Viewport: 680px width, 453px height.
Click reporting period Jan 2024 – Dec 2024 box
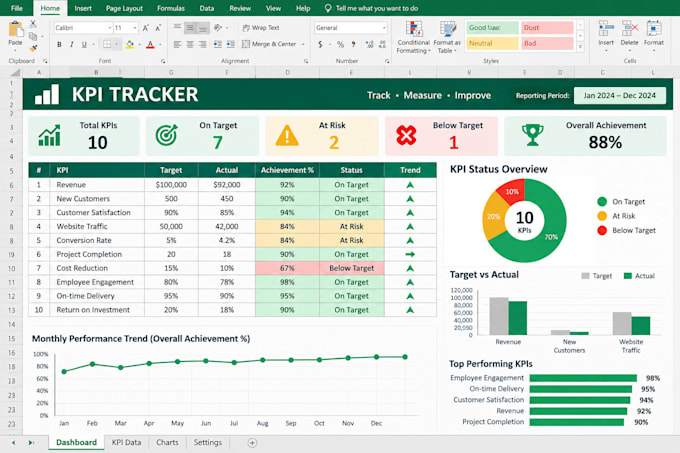pyautogui.click(x=620, y=95)
